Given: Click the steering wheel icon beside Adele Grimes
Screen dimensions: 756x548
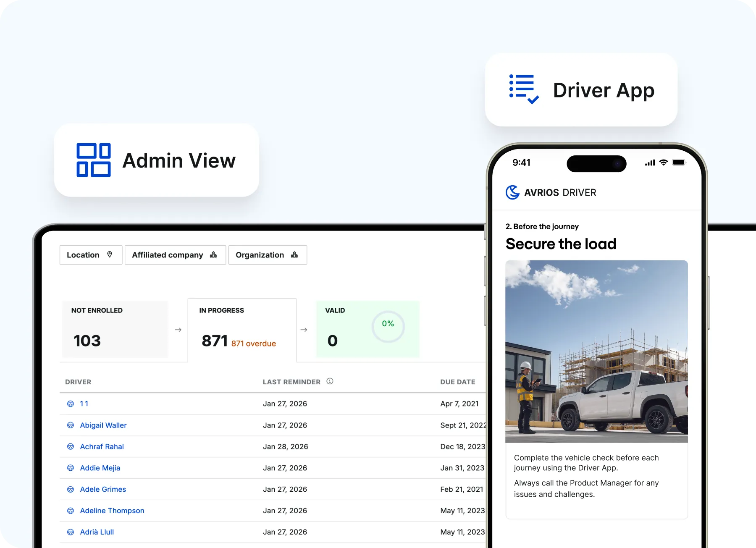Looking at the screenshot, I should pyautogui.click(x=71, y=490).
